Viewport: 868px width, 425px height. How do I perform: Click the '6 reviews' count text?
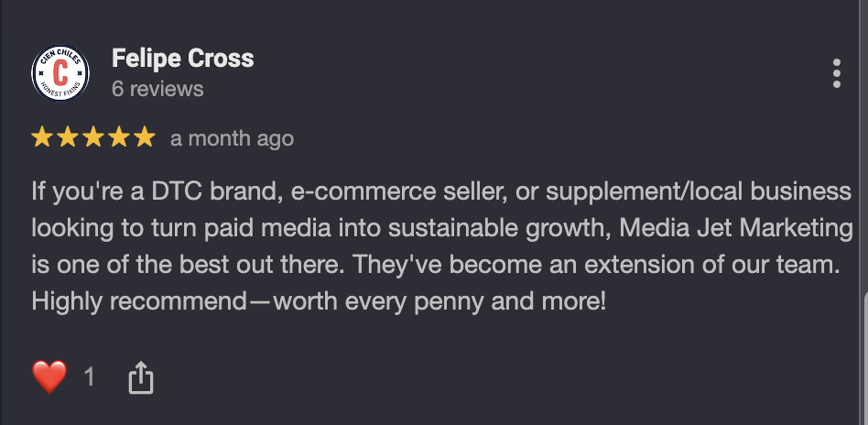tap(157, 89)
